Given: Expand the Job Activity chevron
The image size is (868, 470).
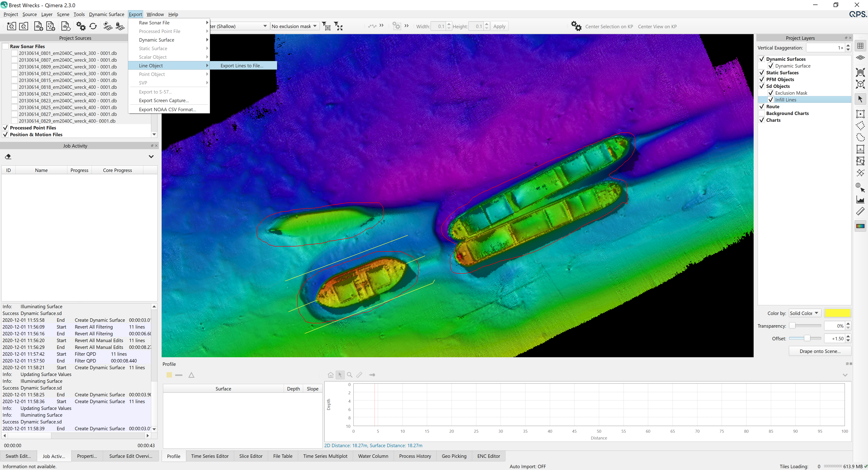Looking at the screenshot, I should coord(151,157).
